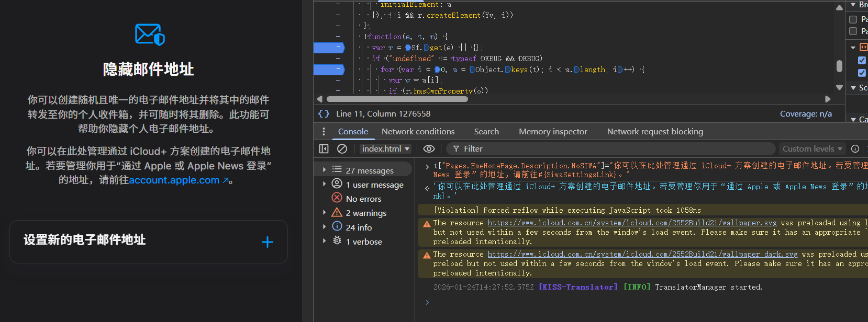Open the drawer three-dot menu beside Console
Viewport: 868px width, 322px height.
(324, 132)
